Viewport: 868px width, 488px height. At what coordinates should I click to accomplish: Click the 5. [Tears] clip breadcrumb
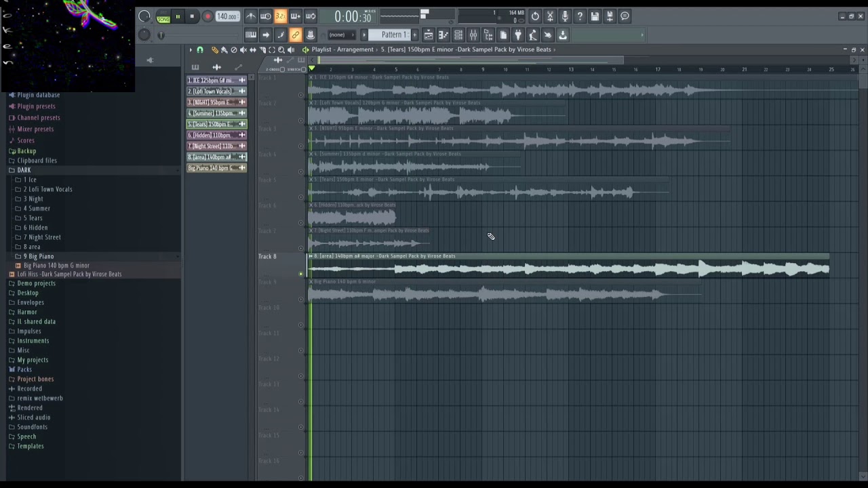(x=466, y=49)
